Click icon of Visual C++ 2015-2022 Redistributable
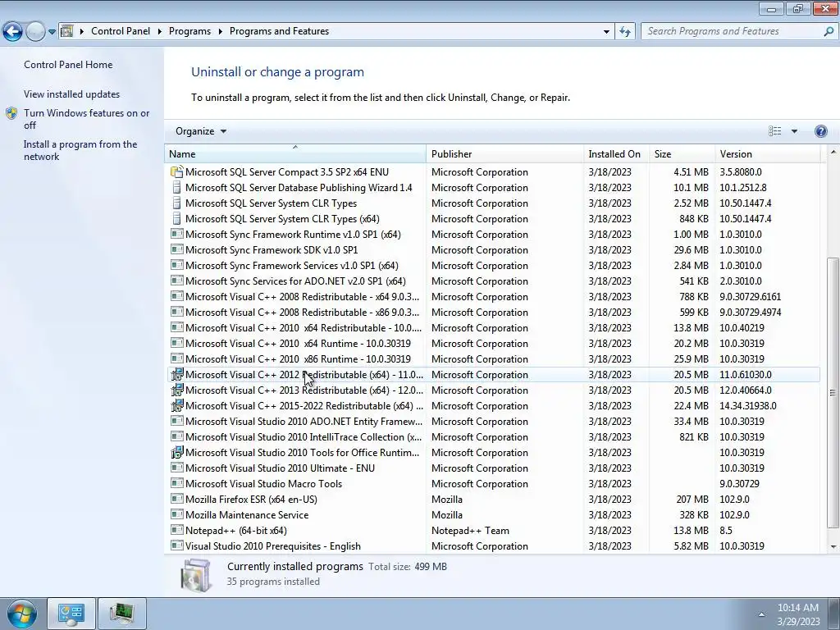 177,405
